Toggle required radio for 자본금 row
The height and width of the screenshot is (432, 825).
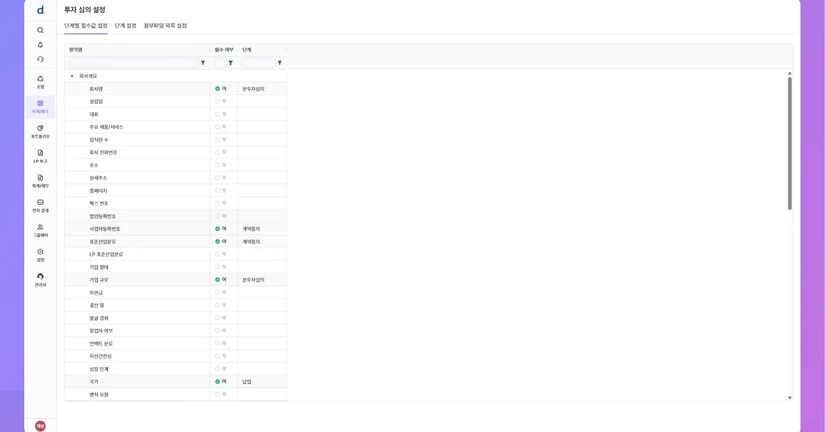pyautogui.click(x=217, y=293)
